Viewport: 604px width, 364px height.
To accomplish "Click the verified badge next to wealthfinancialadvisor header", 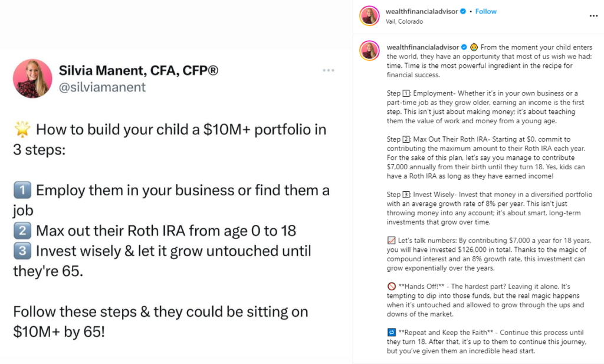I will click(462, 11).
